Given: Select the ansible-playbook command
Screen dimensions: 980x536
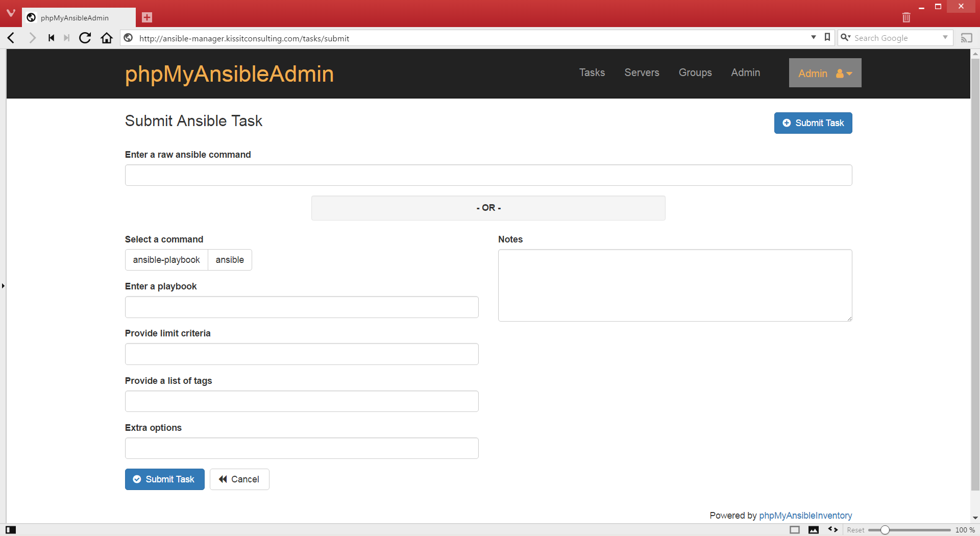Looking at the screenshot, I should [x=166, y=260].
